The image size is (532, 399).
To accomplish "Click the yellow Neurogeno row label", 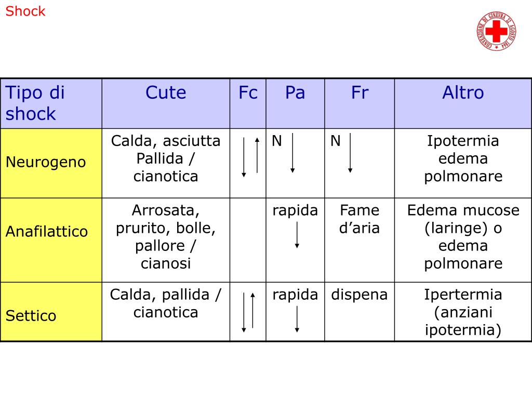I will coord(51,163).
